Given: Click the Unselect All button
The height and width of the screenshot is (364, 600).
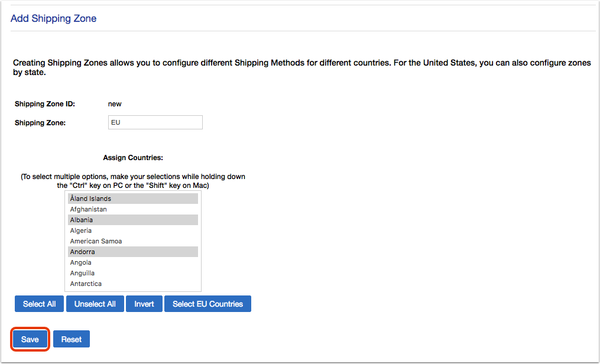Looking at the screenshot, I should click(95, 304).
